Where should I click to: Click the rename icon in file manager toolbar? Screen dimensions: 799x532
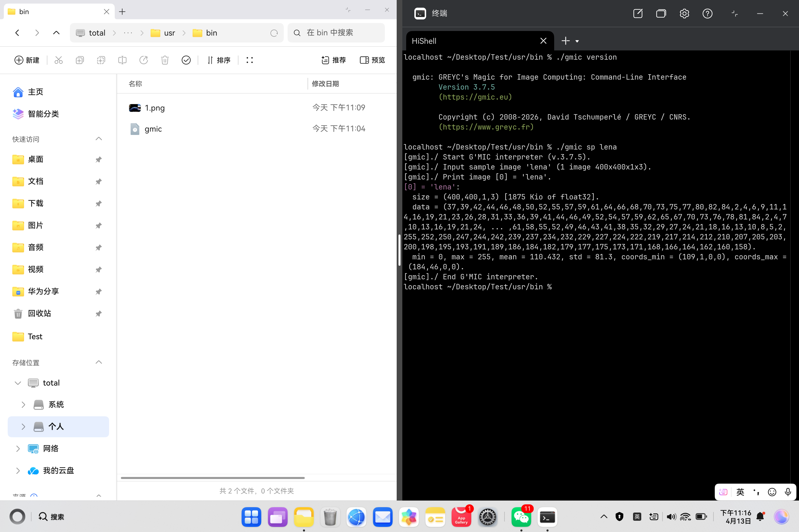tap(122, 60)
